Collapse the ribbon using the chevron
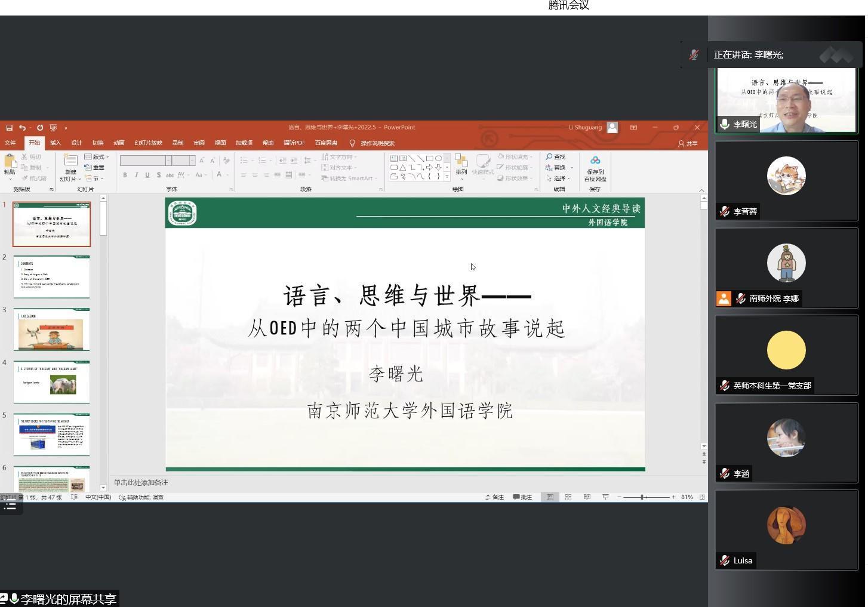Image resolution: width=868 pixels, height=607 pixels. point(701,190)
